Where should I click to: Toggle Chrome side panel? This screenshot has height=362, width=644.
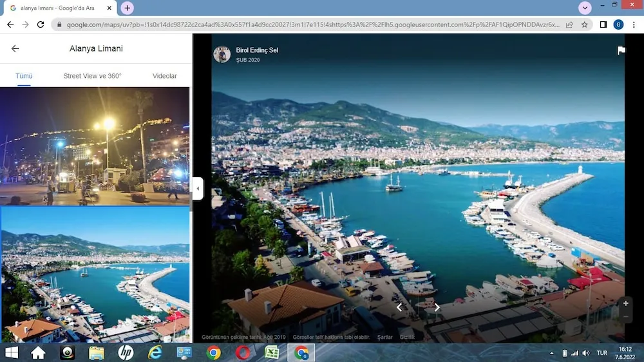coord(603,24)
